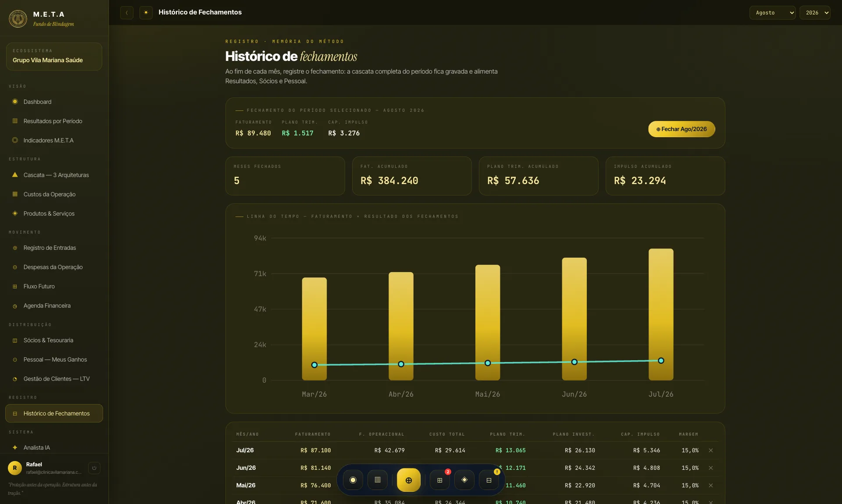Open Despesas da Operação
Viewport: 842px width, 504px height.
point(54,267)
